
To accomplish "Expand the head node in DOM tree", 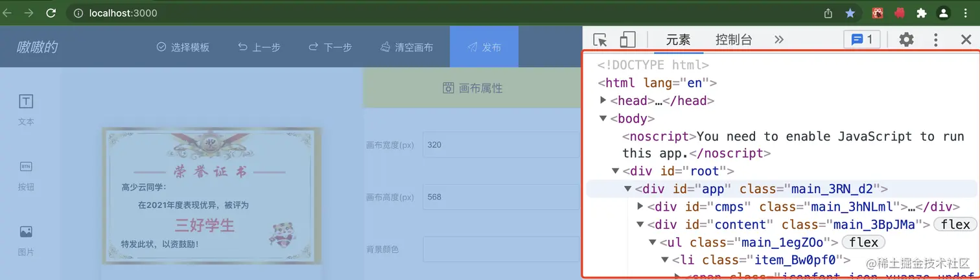I will [603, 100].
